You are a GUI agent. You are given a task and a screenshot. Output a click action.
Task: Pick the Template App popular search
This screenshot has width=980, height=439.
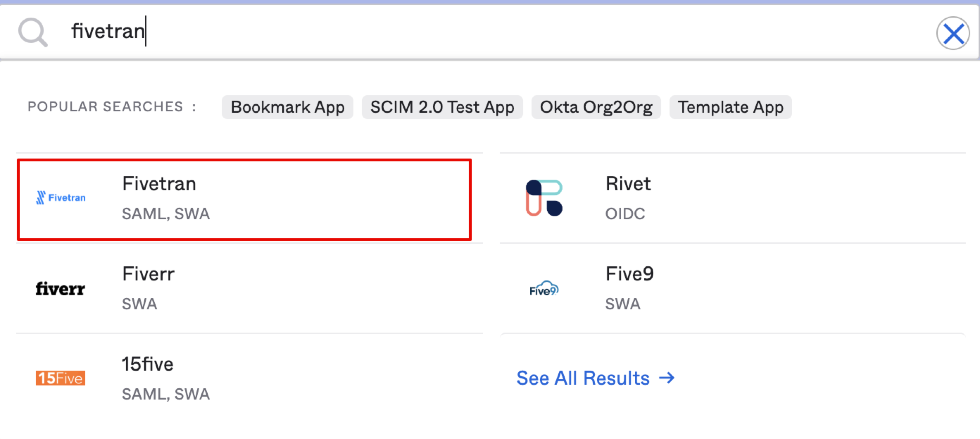(x=730, y=107)
